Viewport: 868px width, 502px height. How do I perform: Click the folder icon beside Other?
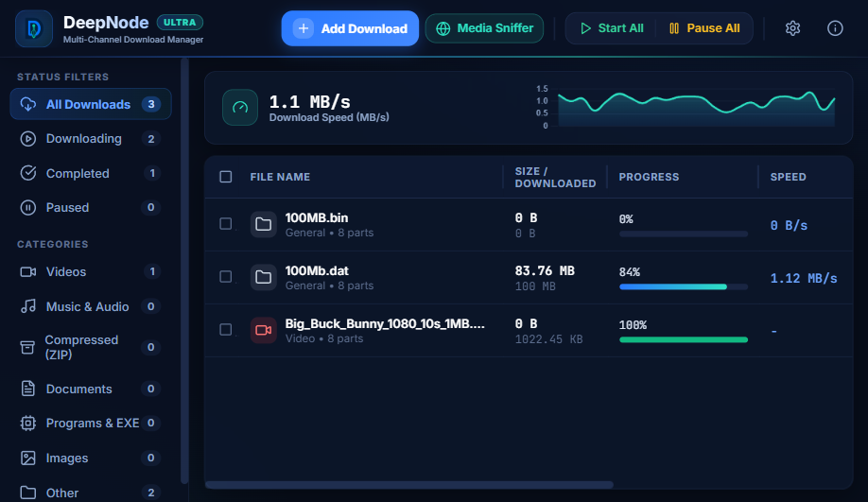[x=28, y=492]
